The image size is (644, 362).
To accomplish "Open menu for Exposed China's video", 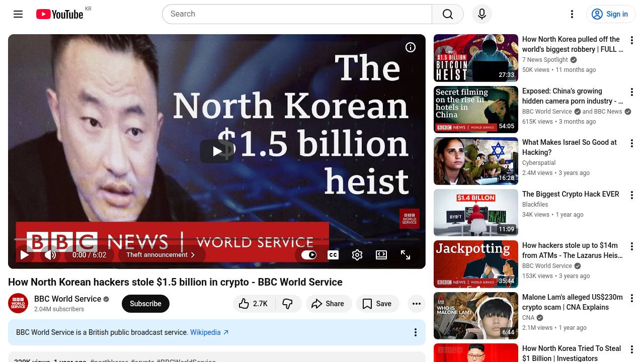I will click(632, 92).
